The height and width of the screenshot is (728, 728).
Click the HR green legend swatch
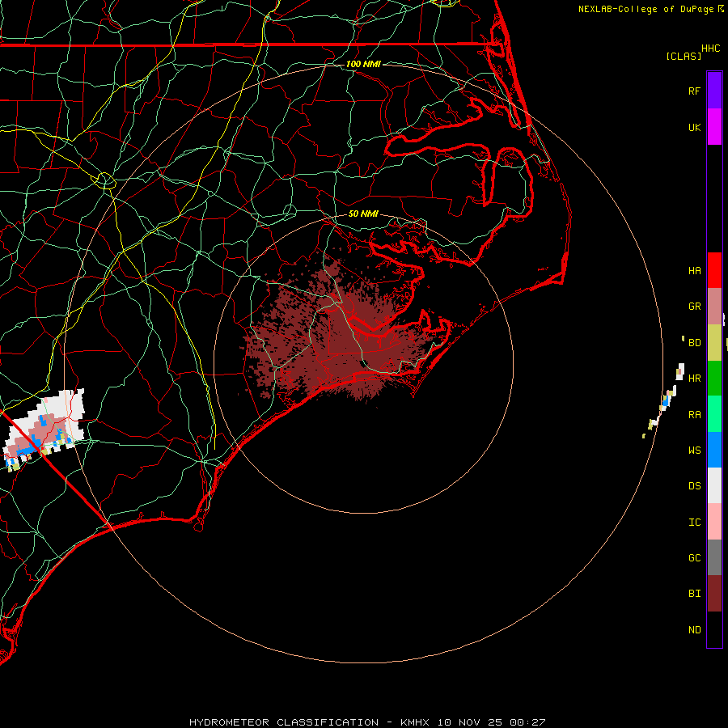pyautogui.click(x=714, y=379)
